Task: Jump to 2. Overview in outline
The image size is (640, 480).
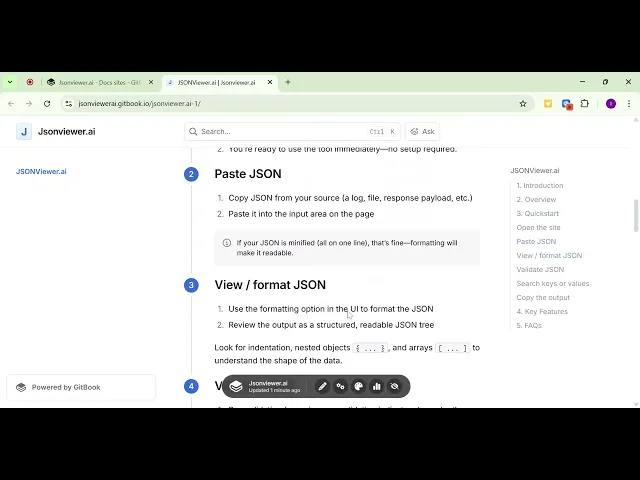Action: [x=536, y=200]
